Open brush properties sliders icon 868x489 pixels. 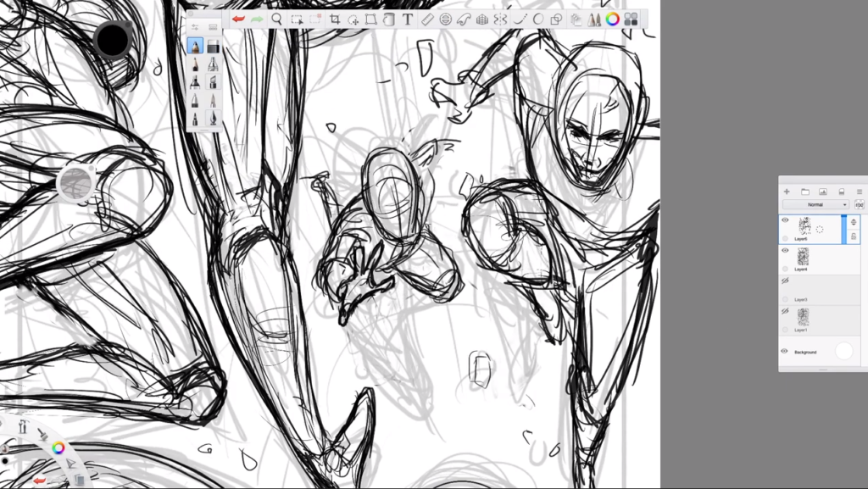pos(195,27)
